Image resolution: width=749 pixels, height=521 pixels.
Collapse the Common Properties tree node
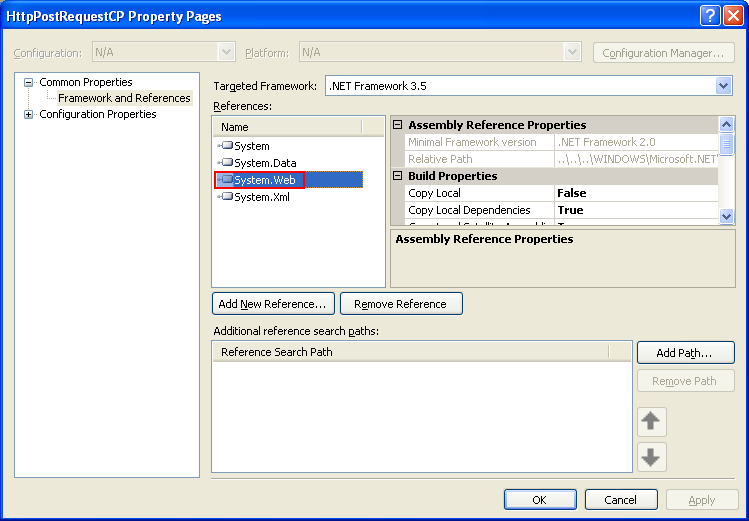click(x=29, y=82)
